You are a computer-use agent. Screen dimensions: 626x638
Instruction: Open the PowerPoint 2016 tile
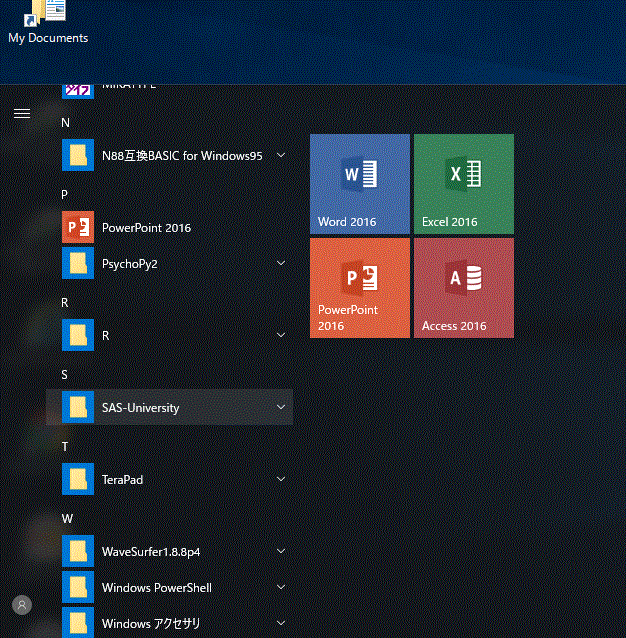click(x=360, y=288)
